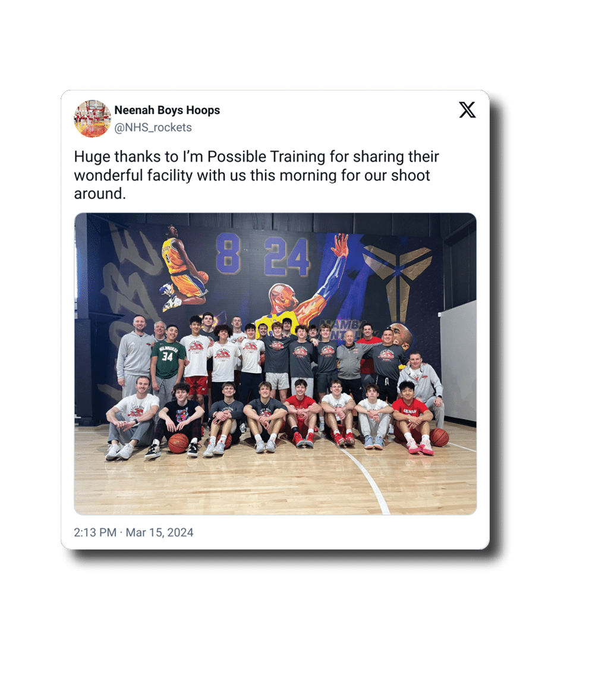
Task: Click the purple number 24 on mural
Action: pyautogui.click(x=287, y=256)
